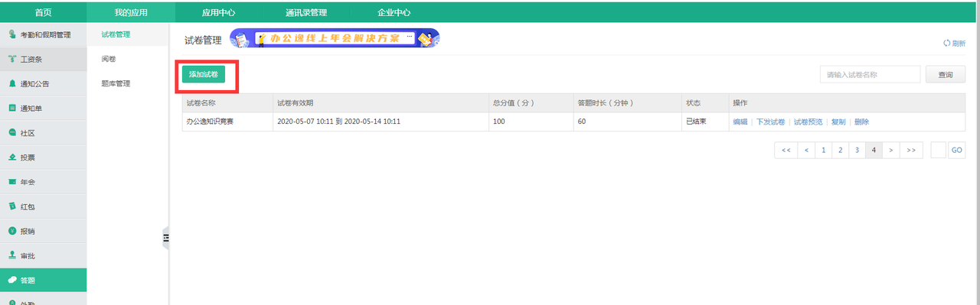
Task: Click the 考勤和假期管理 sidebar icon
Action: pos(12,34)
